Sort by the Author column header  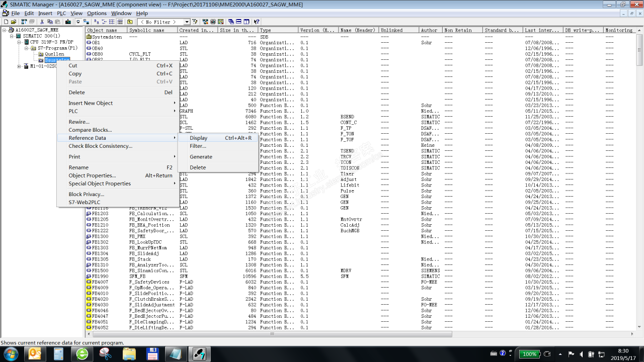[x=431, y=30]
